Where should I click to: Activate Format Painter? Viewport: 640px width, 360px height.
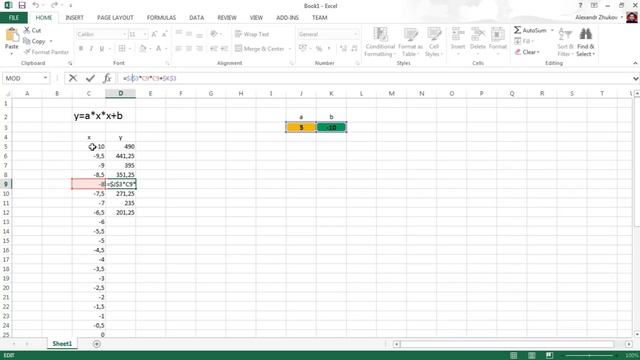[x=46, y=52]
